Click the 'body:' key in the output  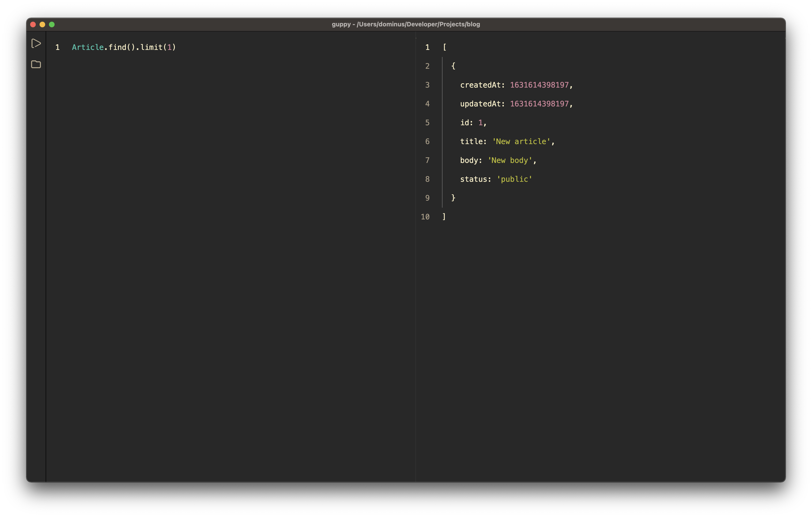point(471,161)
